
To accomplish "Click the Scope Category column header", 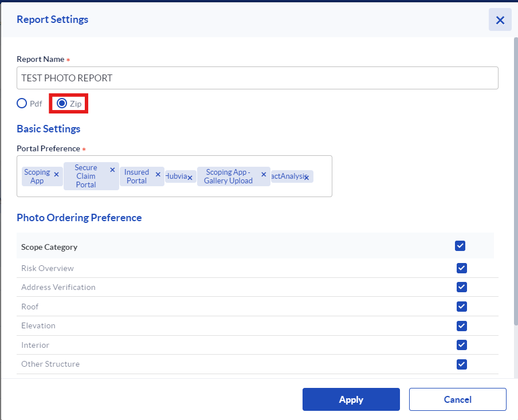I will pyautogui.click(x=49, y=247).
